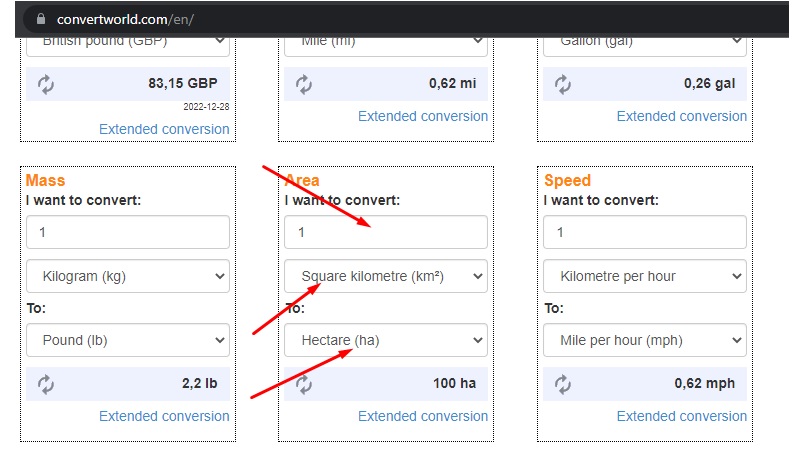Click the Area value input field
800x456 pixels.
386,232
